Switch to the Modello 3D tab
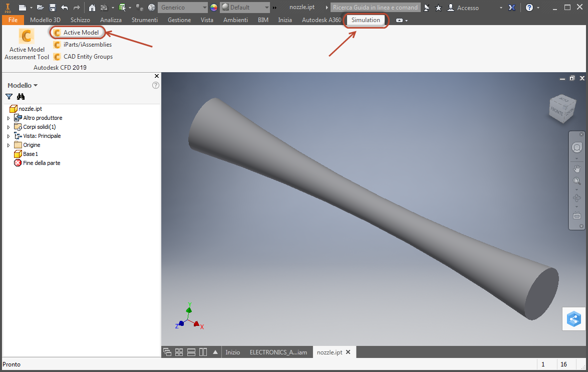The image size is (588, 372). coord(45,20)
